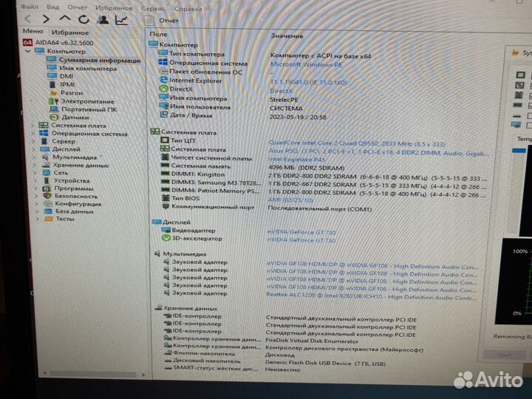
Task: Select the Операционная система Windows row icon
Action: coord(163,62)
